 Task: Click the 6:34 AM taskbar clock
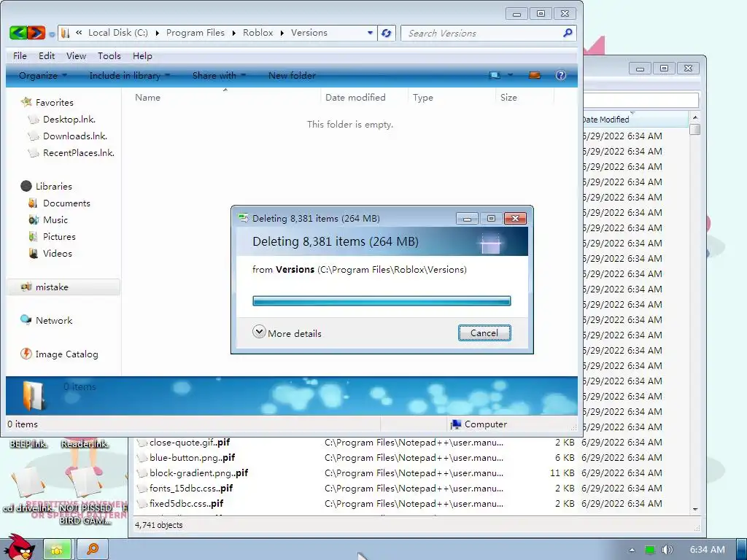708,550
